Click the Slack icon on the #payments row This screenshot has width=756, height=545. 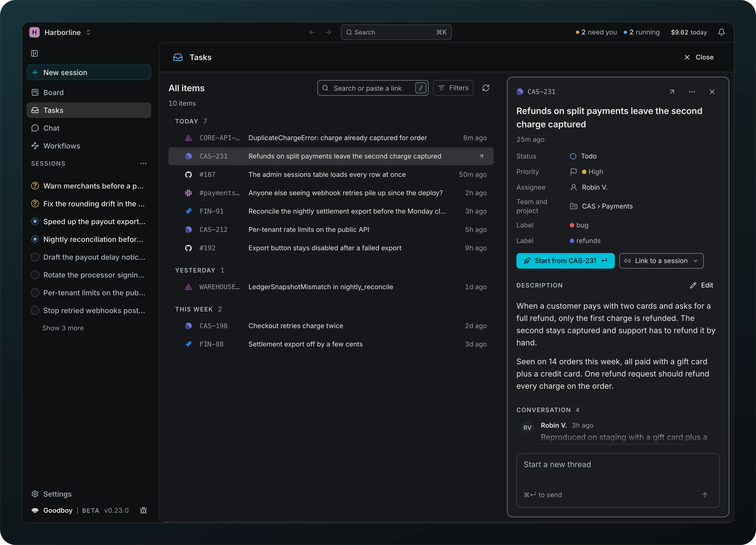point(188,193)
